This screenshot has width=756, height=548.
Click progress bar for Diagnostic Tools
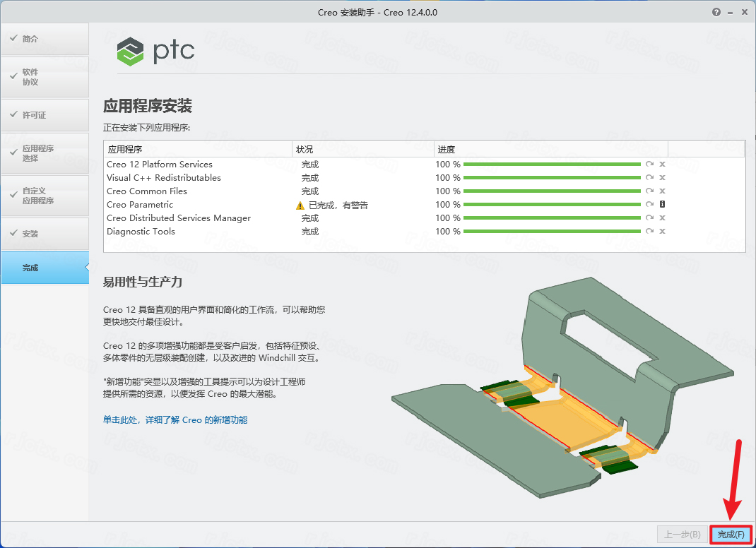[x=552, y=232]
